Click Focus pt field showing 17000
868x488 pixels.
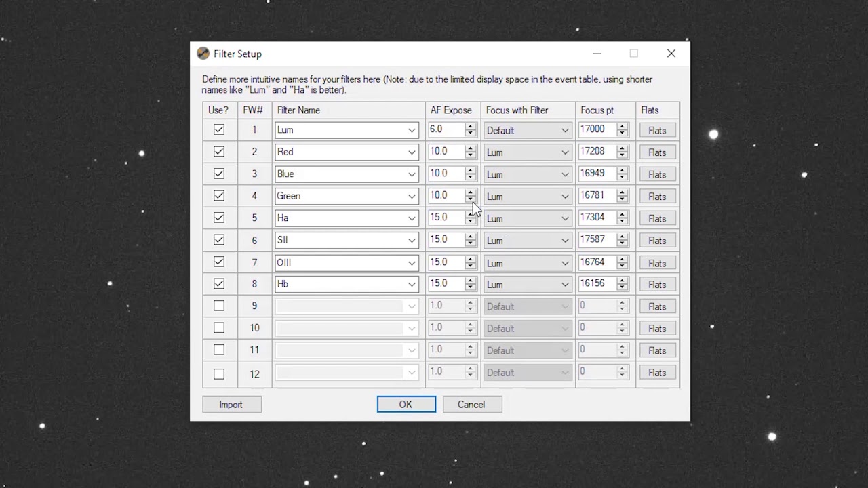(x=597, y=129)
